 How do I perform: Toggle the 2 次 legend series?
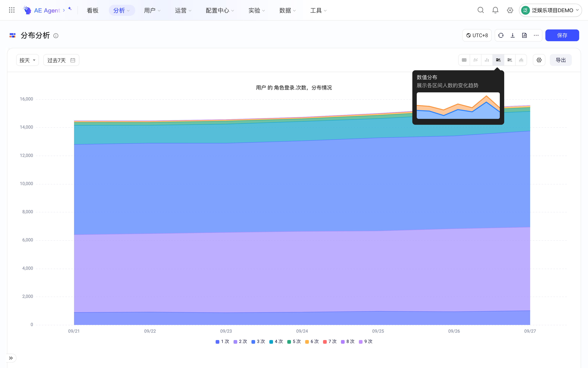pyautogui.click(x=240, y=342)
